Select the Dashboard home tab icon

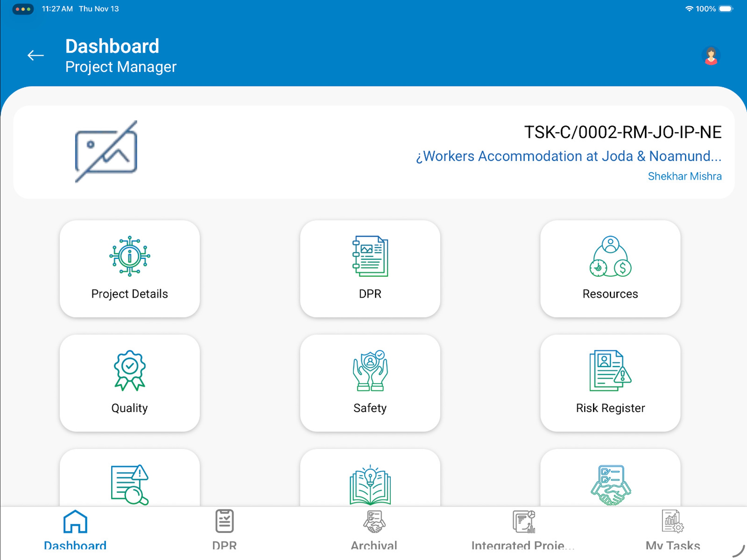click(75, 521)
